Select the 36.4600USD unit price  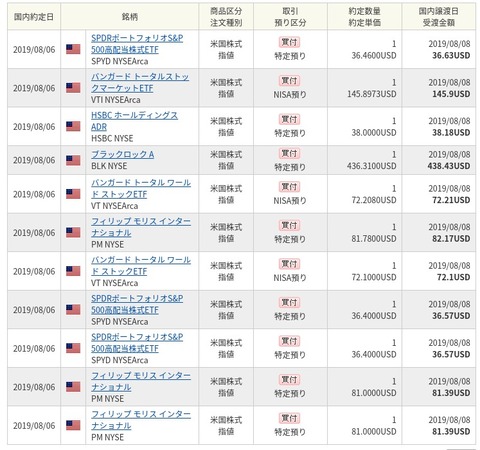tap(374, 55)
